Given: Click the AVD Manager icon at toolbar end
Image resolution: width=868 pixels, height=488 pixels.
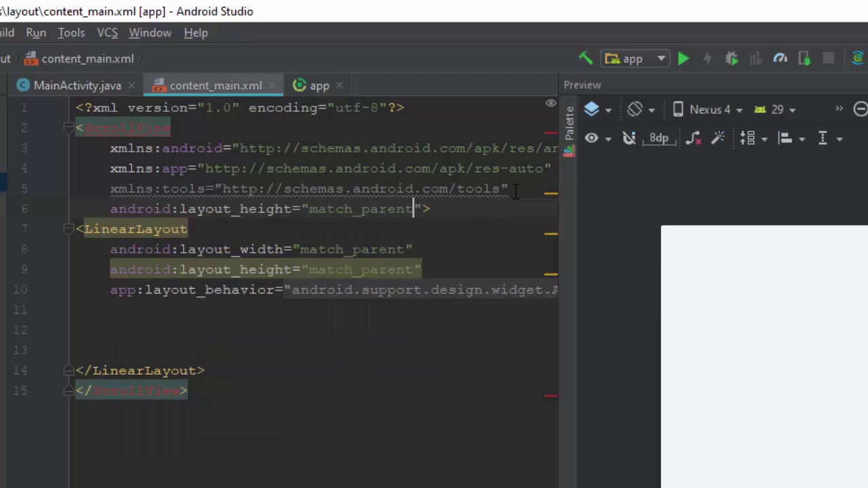Looking at the screenshot, I should (x=859, y=59).
